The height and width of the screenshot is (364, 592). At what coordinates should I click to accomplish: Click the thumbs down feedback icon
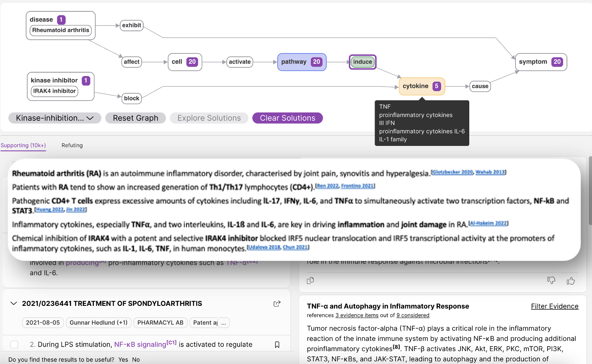pyautogui.click(x=551, y=280)
